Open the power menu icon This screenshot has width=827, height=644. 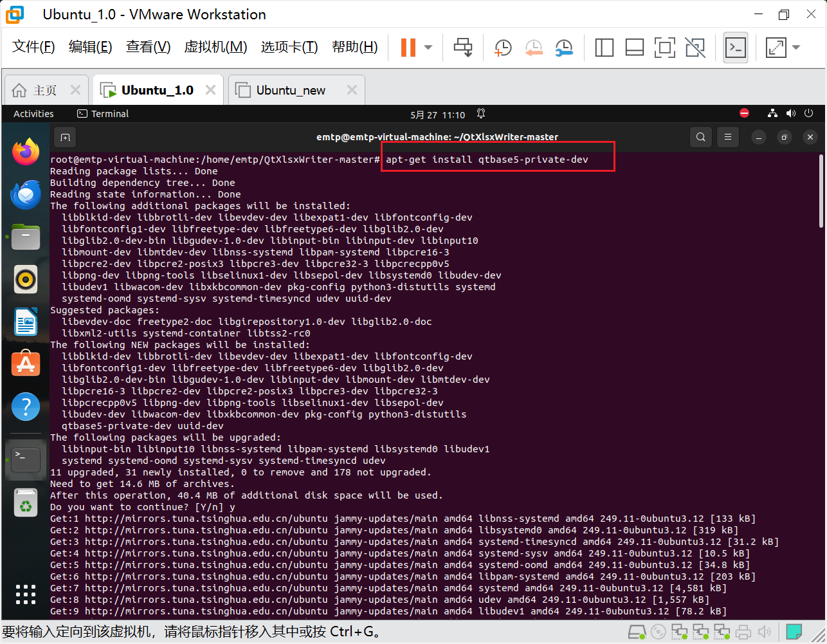pyautogui.click(x=809, y=113)
